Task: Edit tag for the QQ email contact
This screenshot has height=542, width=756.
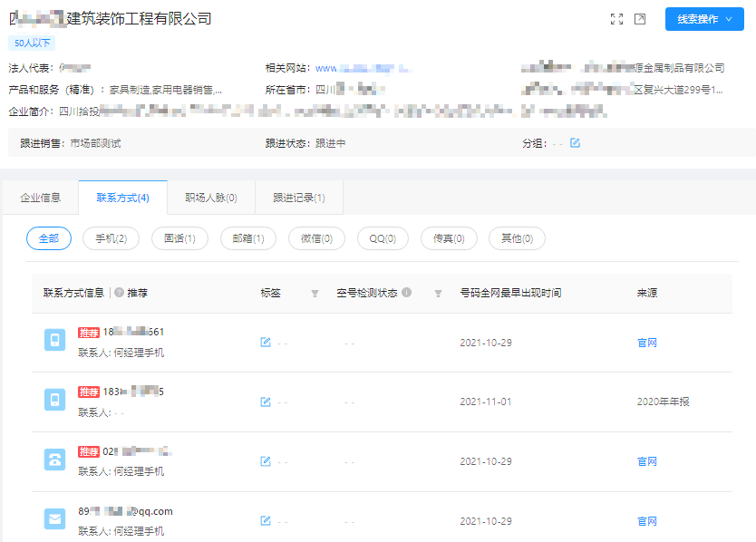Action: (266, 521)
